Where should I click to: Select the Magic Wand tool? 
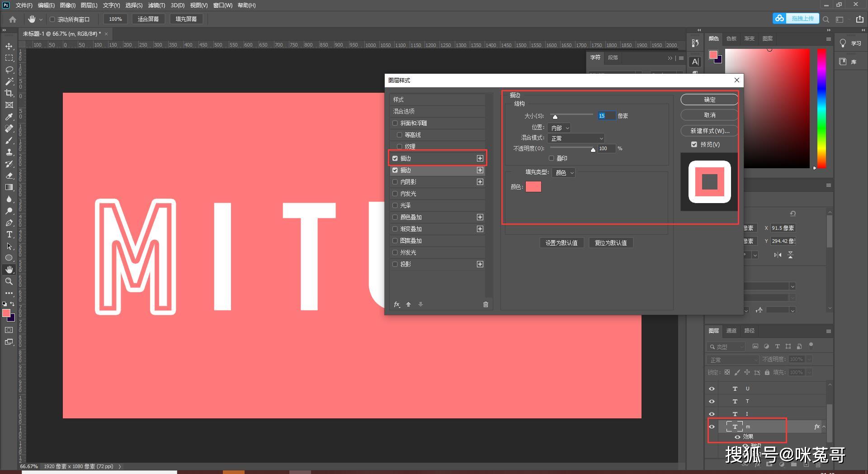tap(9, 81)
